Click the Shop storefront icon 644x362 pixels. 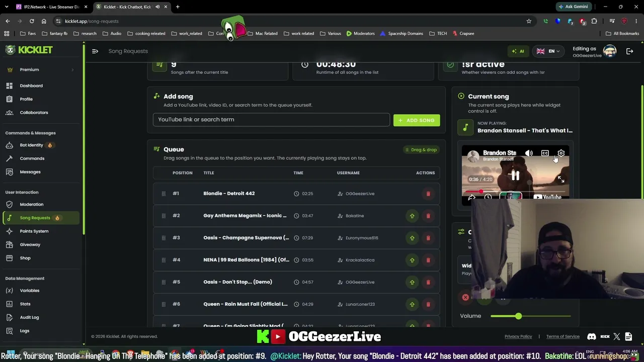[10, 258]
